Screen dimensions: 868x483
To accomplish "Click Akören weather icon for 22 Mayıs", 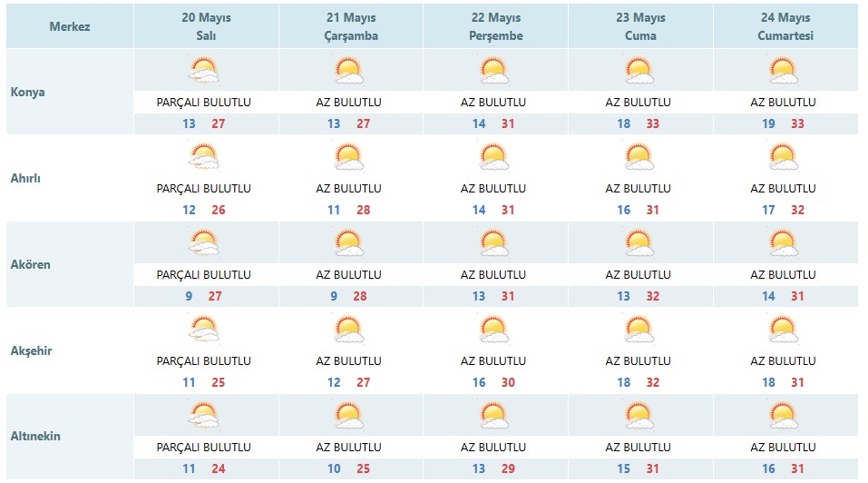I will click(494, 243).
